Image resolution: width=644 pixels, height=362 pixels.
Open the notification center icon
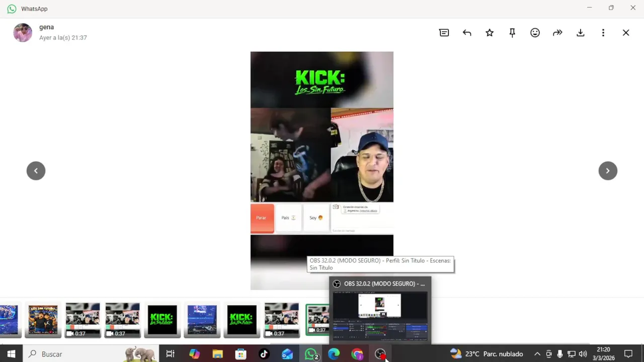(x=628, y=354)
